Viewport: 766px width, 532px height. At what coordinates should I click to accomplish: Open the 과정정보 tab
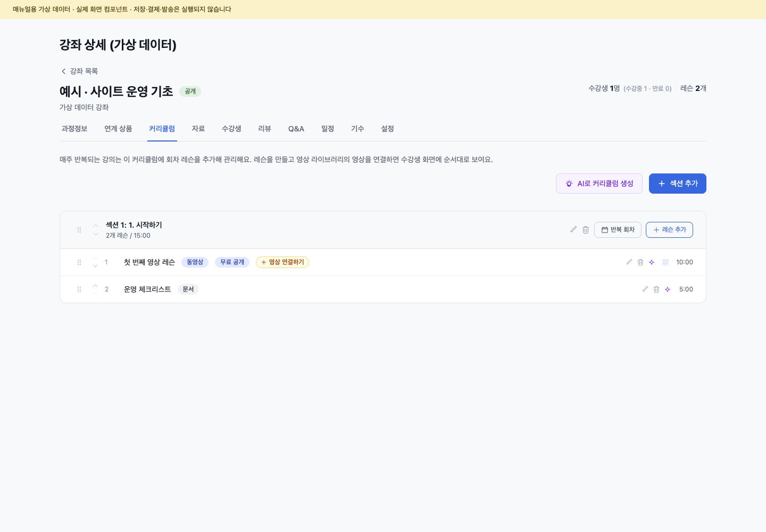click(x=74, y=129)
